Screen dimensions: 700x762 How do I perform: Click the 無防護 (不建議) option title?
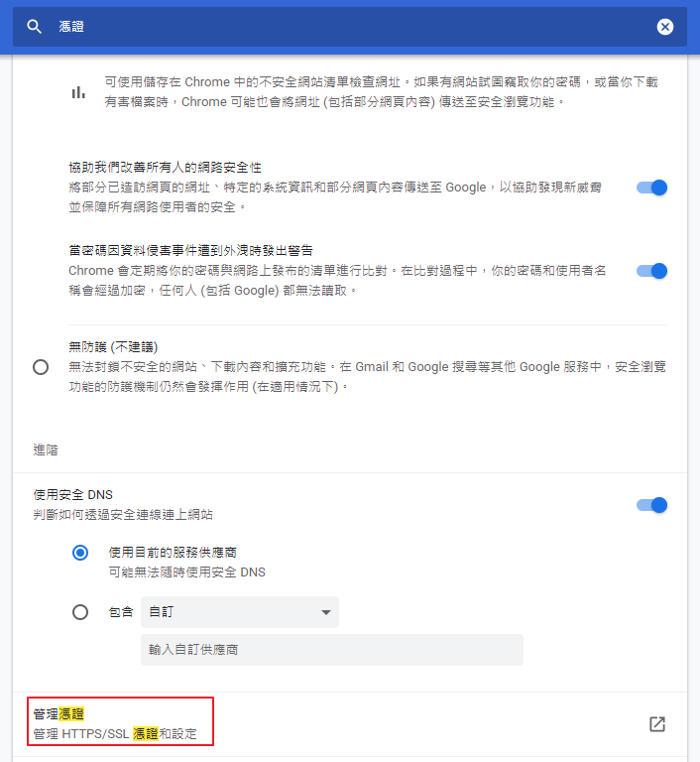113,347
